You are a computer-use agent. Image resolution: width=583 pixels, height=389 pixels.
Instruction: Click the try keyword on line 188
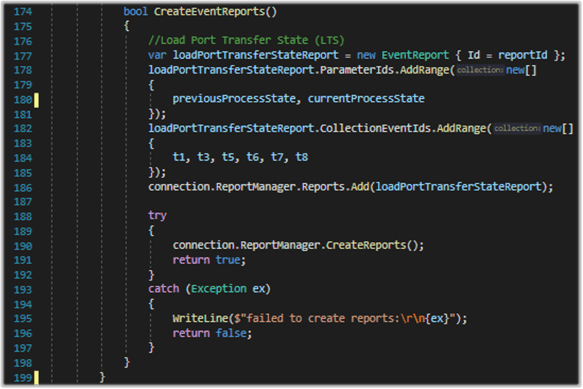(x=157, y=216)
